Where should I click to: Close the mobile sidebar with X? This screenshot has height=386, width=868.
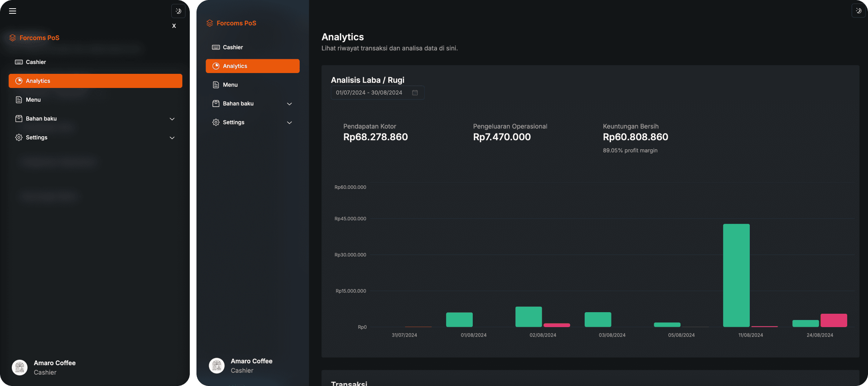(174, 26)
